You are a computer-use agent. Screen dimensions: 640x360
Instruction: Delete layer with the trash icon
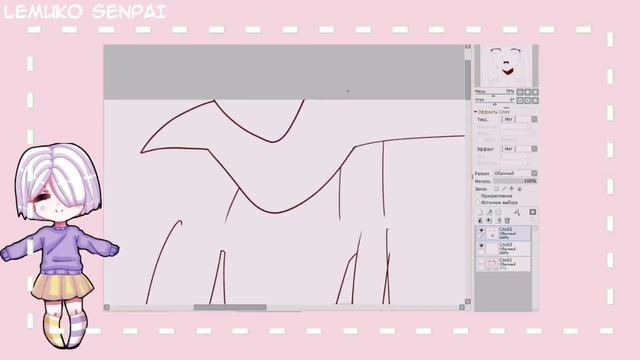507,220
